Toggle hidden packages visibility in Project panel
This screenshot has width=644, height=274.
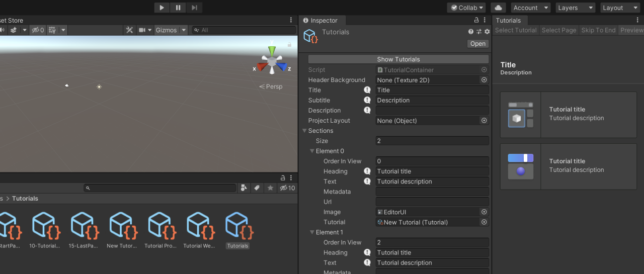click(x=287, y=188)
